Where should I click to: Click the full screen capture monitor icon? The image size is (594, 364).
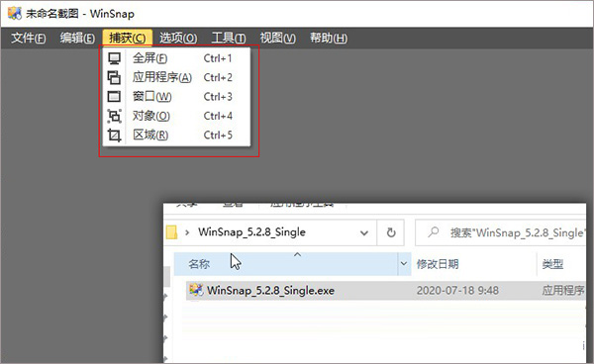(x=114, y=58)
